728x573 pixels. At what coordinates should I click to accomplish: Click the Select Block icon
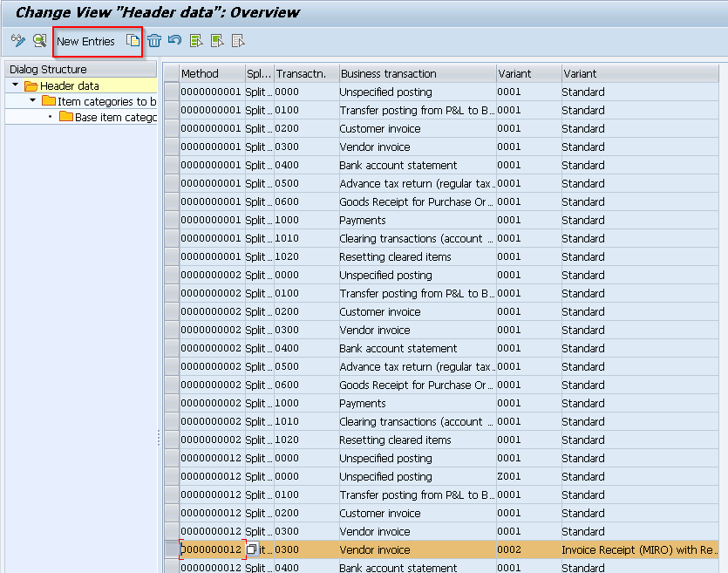point(217,41)
